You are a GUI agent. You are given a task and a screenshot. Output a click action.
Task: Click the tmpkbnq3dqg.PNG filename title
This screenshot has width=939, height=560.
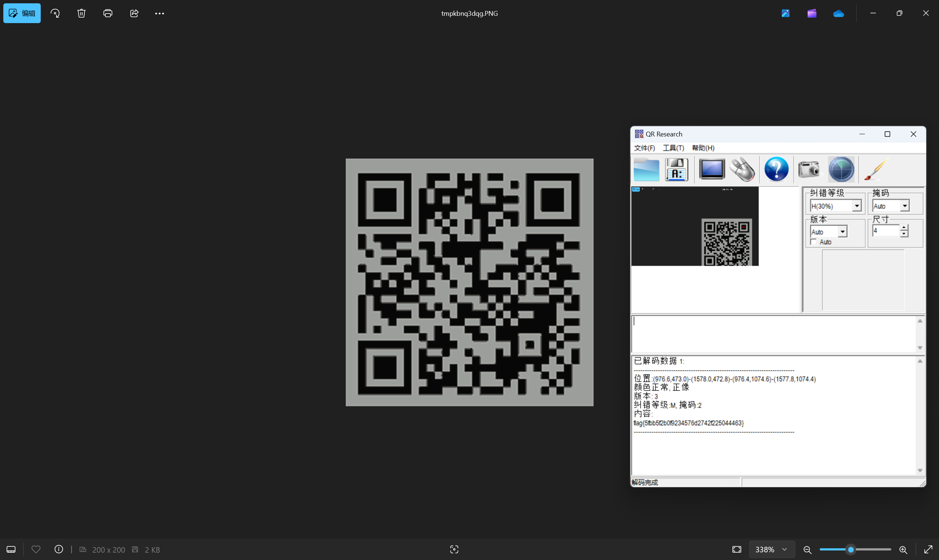click(x=469, y=13)
